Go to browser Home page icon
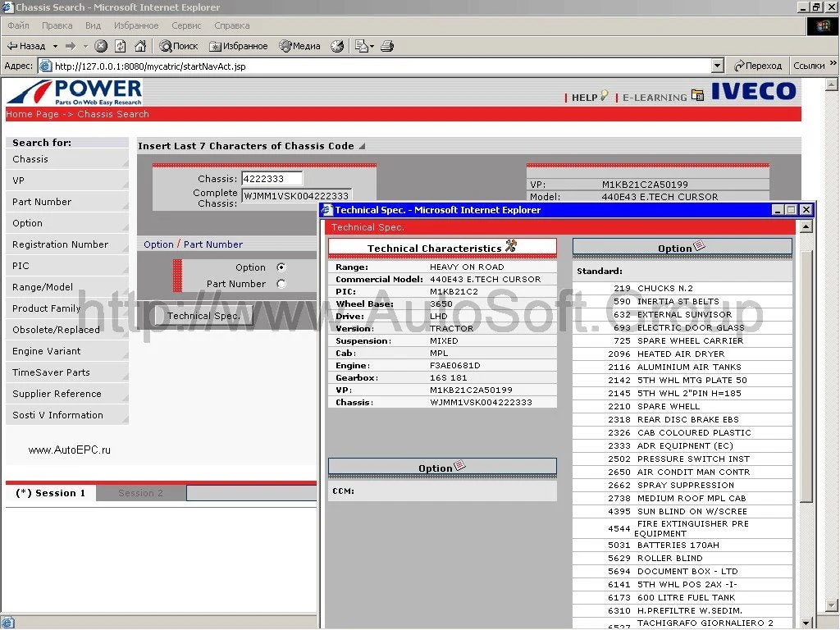The height and width of the screenshot is (630, 840). coord(140,46)
